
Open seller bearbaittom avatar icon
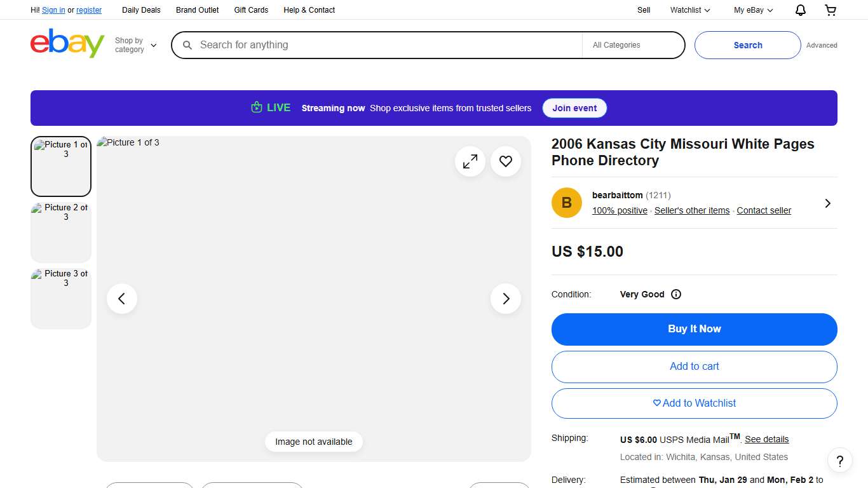point(567,203)
